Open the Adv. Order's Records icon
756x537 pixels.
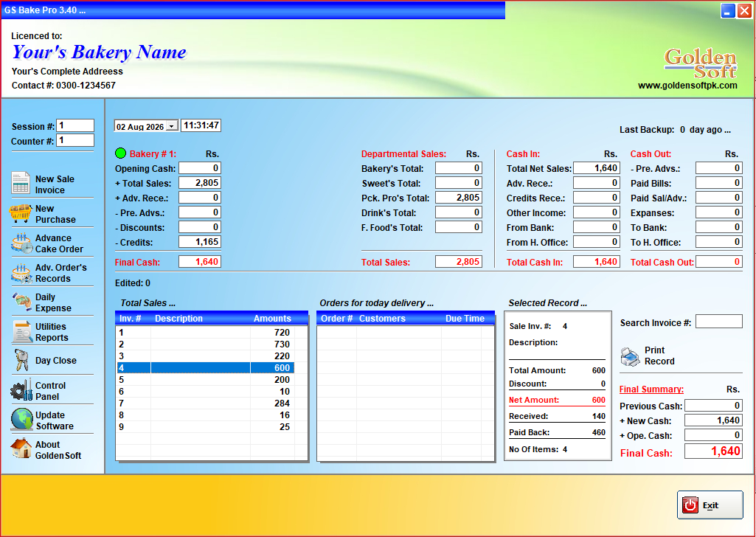(x=21, y=273)
